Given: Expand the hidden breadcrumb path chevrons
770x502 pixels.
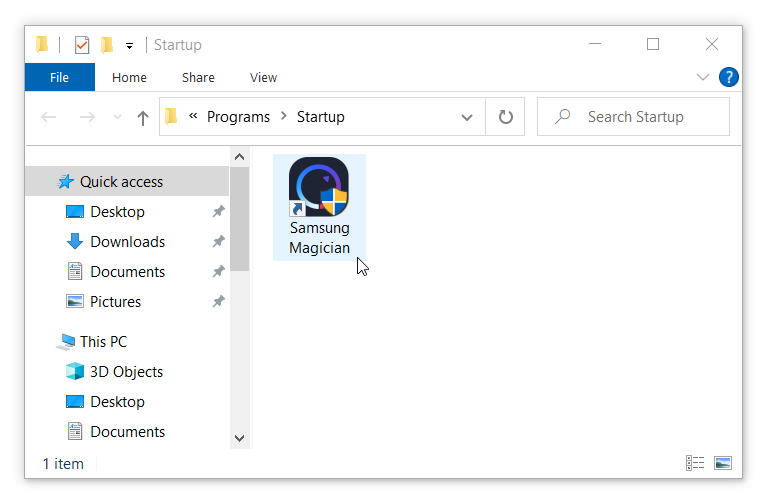Looking at the screenshot, I should tap(193, 116).
